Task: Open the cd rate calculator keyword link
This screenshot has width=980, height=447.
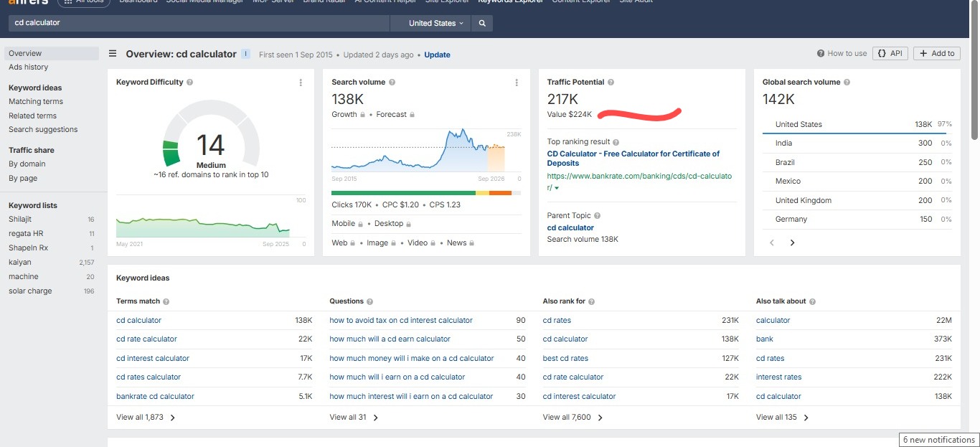Action: click(146, 339)
